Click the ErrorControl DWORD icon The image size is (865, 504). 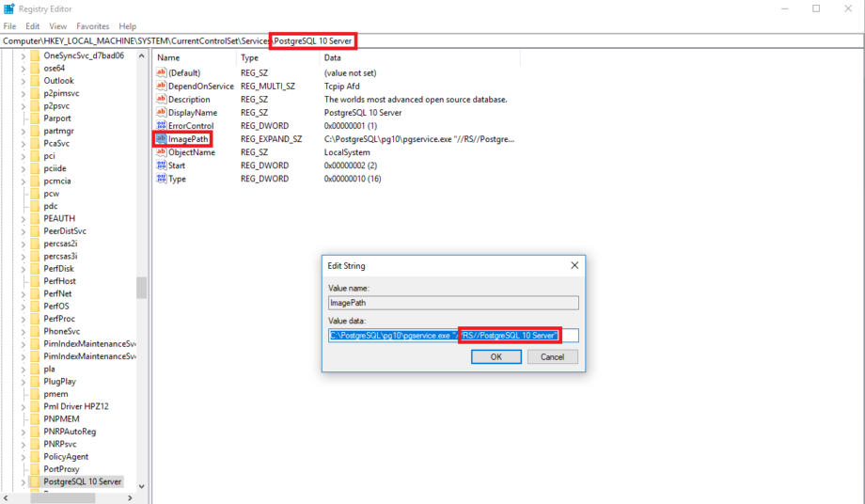tap(161, 125)
